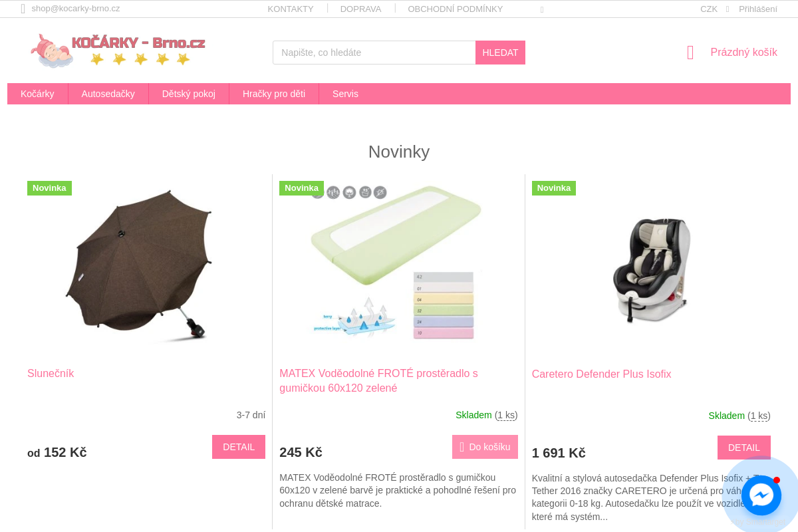Open the Autosedačky menu category

[108, 94]
